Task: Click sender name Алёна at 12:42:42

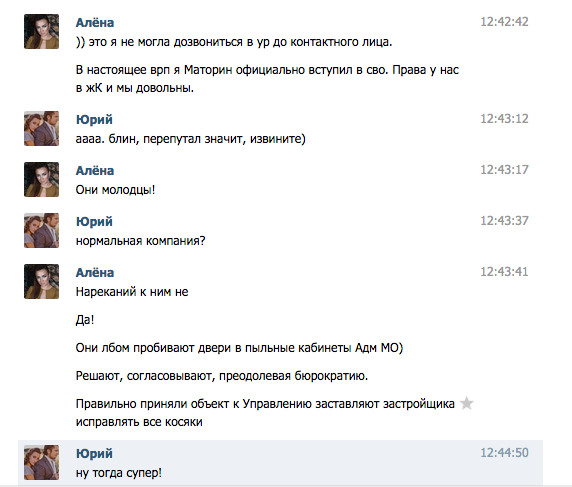Action: point(95,23)
